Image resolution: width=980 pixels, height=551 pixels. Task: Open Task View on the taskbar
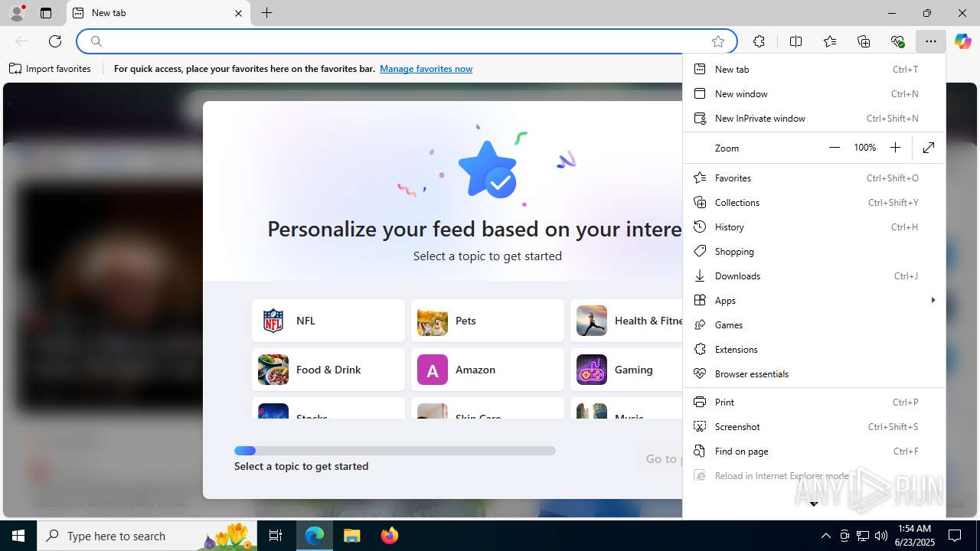point(276,536)
